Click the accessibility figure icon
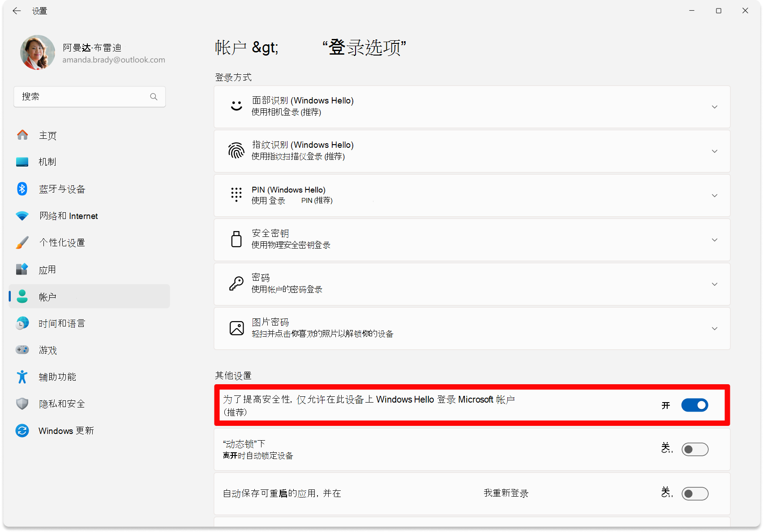Viewport: 763px width, 532px height. 22,377
